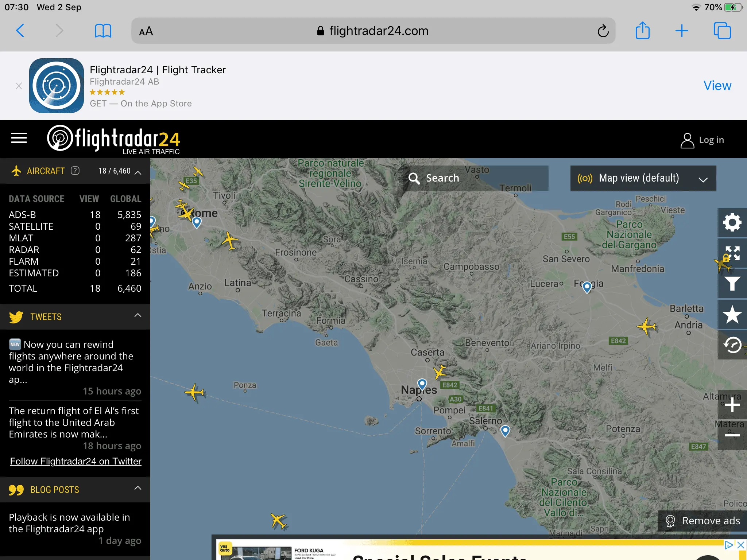Open the map settings gear icon
Image resolution: width=747 pixels, height=560 pixels.
tap(732, 222)
